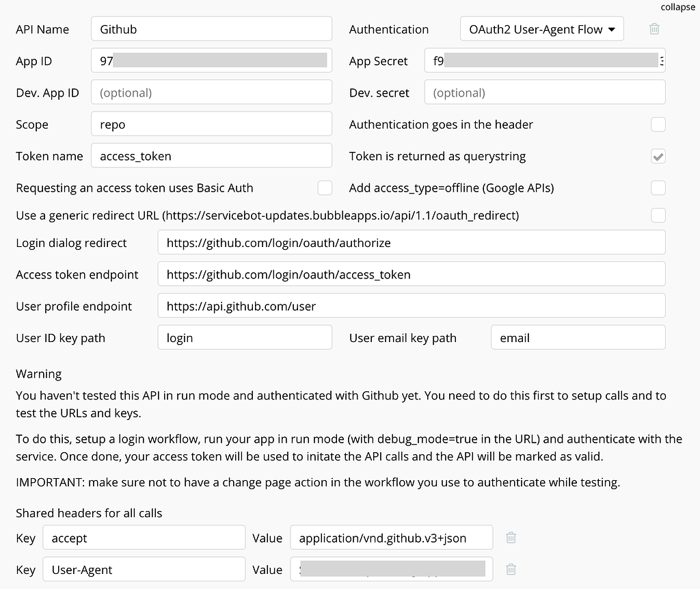Uncheck 'Token is returned as querystring'
Viewport: 700px width, 589px height.
[658, 156]
